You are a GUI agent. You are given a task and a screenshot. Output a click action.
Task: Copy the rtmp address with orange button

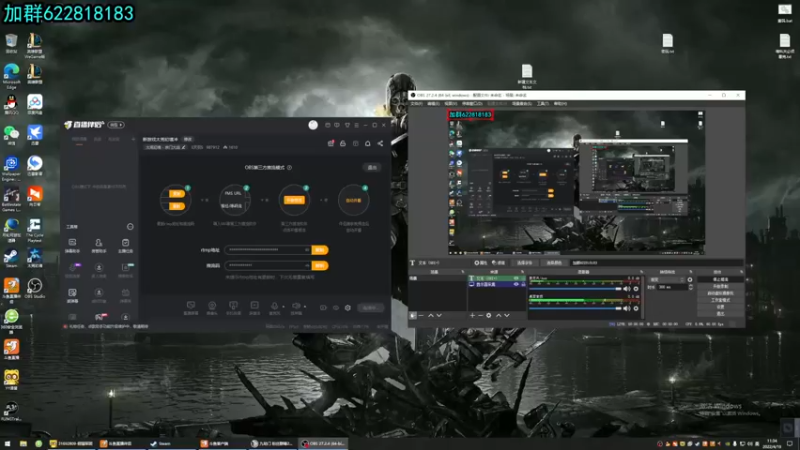[x=320, y=250]
